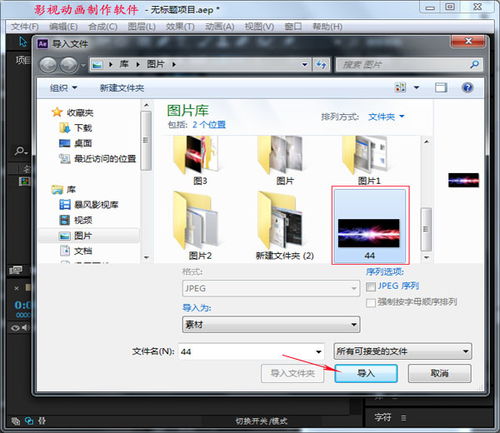Open the 所有可接受的文件 file type dropdown
Image resolution: width=500 pixels, height=433 pixels.
click(x=403, y=351)
